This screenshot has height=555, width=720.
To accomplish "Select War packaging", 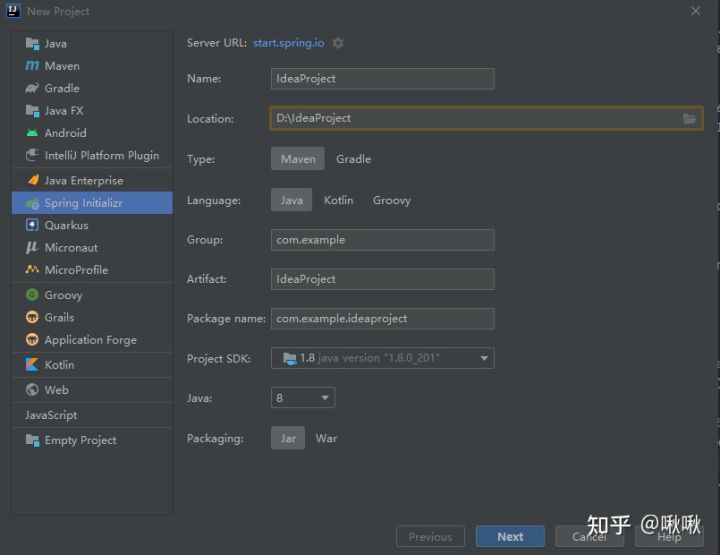I will (326, 438).
